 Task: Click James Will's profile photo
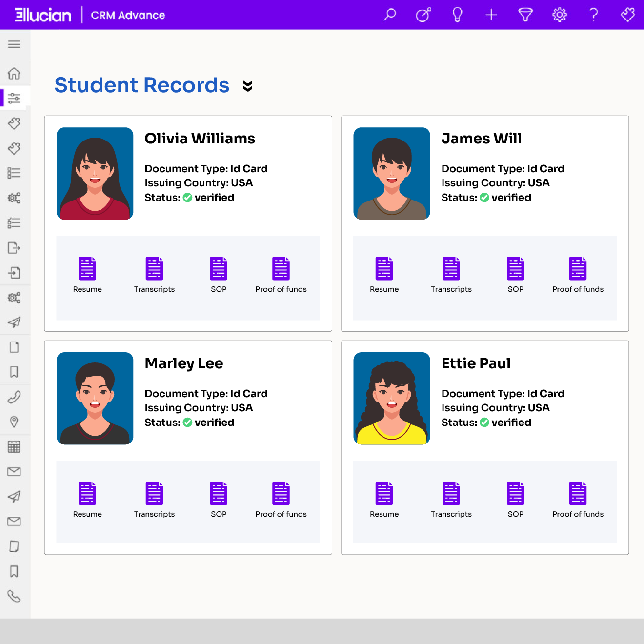pos(392,174)
